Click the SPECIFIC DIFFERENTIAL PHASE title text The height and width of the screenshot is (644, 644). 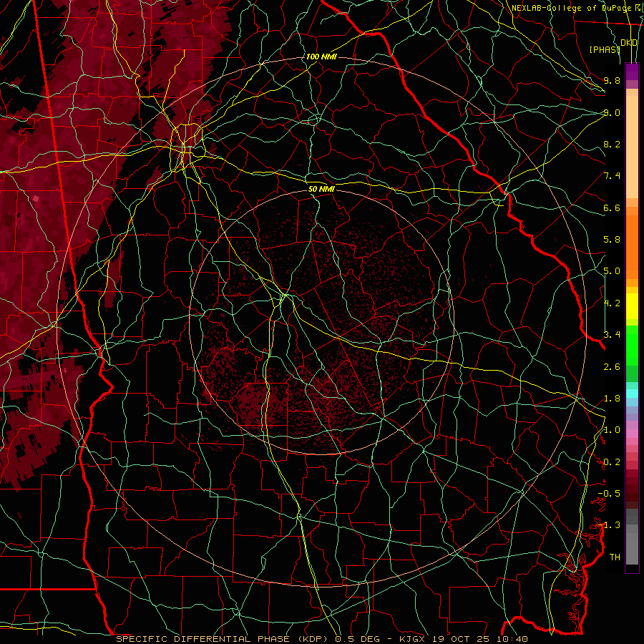(204, 639)
